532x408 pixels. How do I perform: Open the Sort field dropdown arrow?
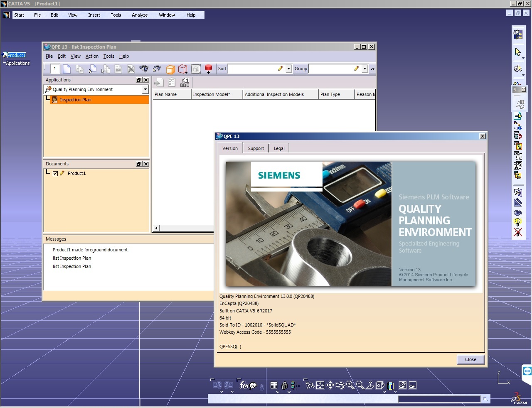tap(288, 69)
